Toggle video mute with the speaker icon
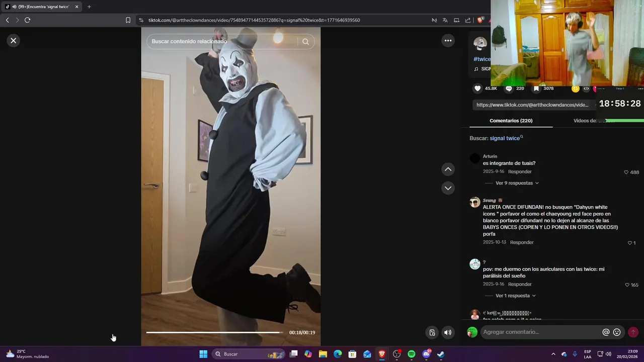The height and width of the screenshot is (362, 644). click(447, 332)
